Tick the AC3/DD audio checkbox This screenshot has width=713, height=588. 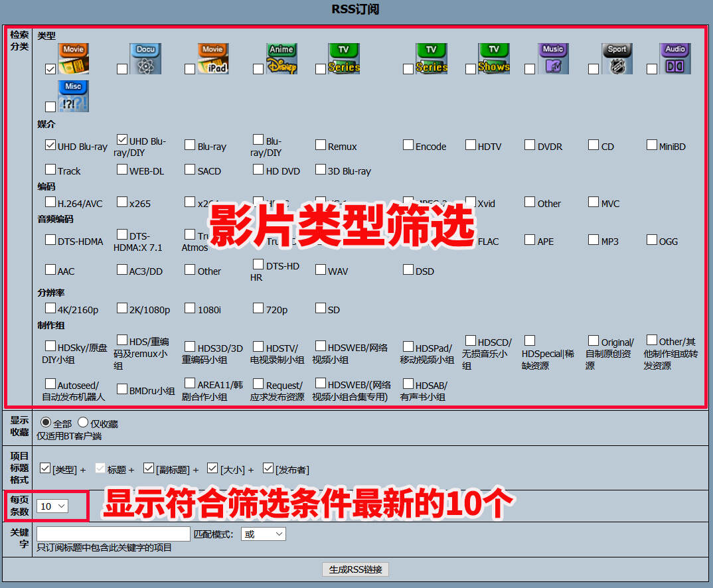(x=122, y=270)
